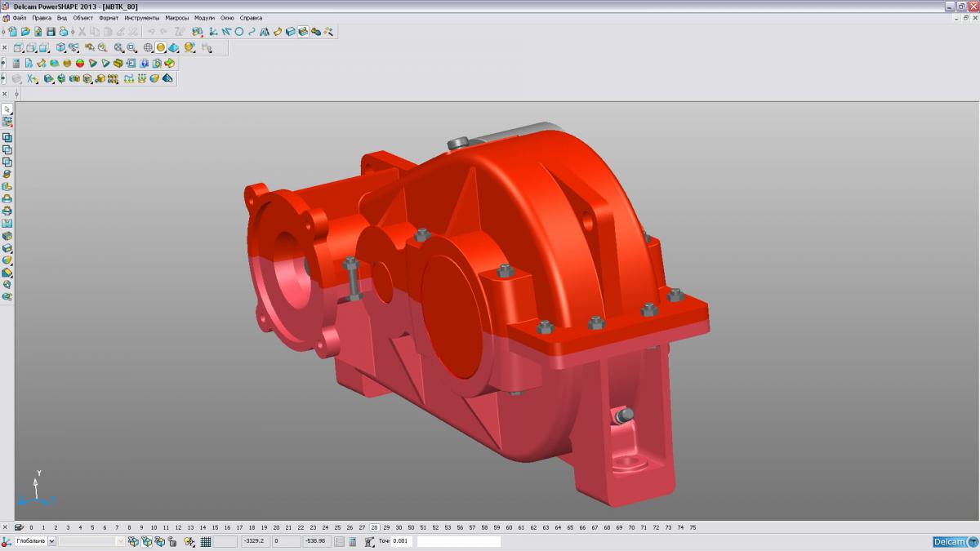Image resolution: width=980 pixels, height=551 pixels.
Task: Toggle level 0 visibility
Action: pos(31,527)
